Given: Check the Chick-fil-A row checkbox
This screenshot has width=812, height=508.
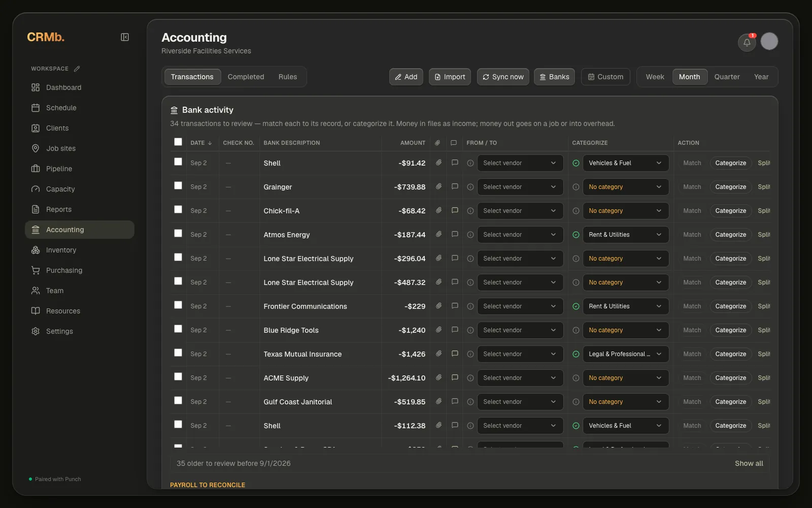Looking at the screenshot, I should click(x=178, y=209).
